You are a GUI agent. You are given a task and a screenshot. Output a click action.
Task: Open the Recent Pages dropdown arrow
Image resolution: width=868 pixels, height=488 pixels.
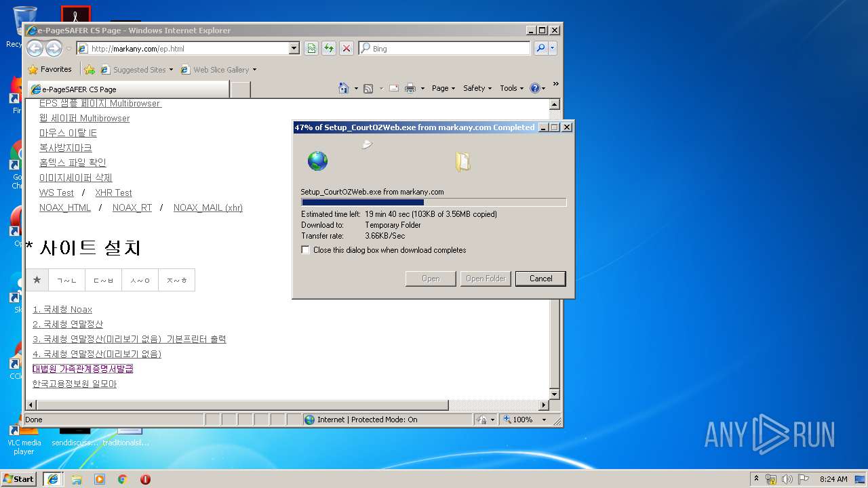coord(68,49)
